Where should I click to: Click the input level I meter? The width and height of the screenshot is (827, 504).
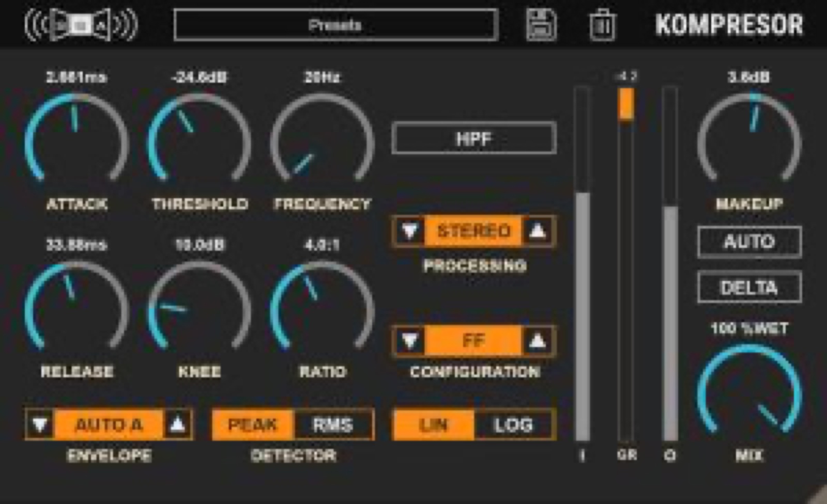tap(583, 263)
